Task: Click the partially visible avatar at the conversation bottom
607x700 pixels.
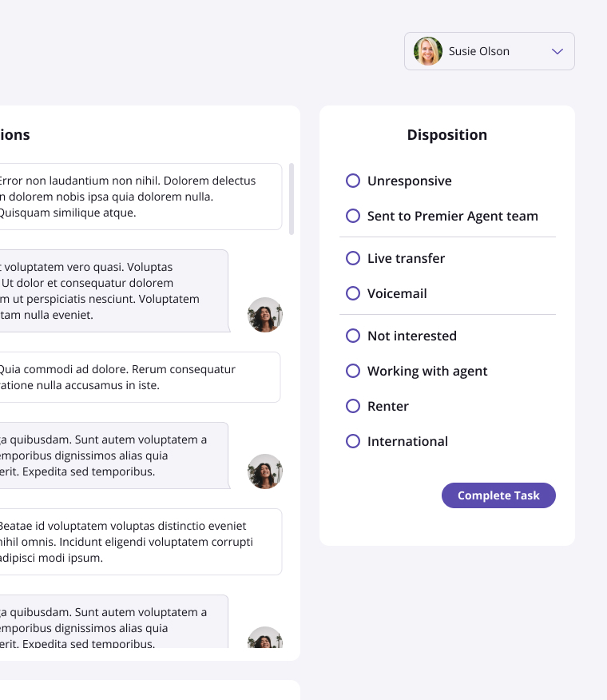Action: click(265, 638)
